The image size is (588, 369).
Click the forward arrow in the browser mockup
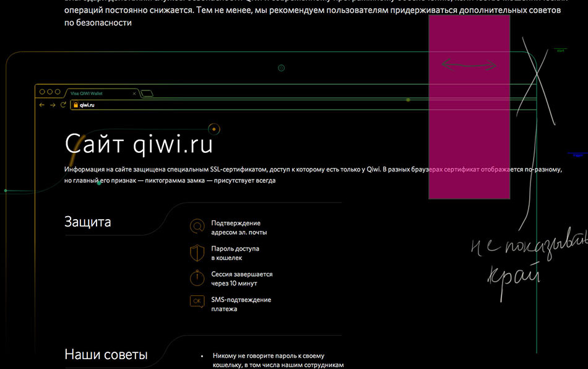(x=53, y=105)
